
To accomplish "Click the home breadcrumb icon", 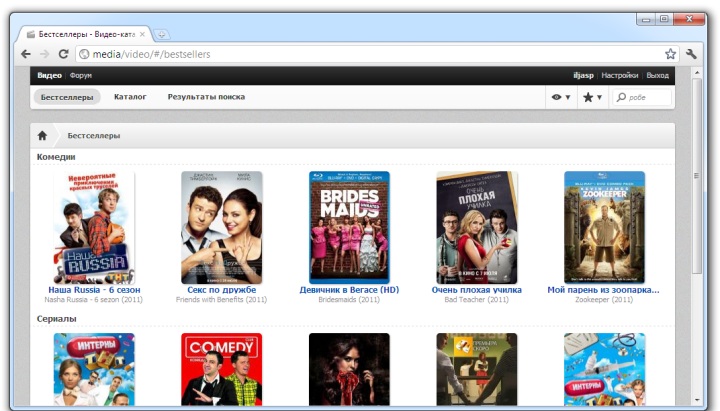I will coord(42,135).
